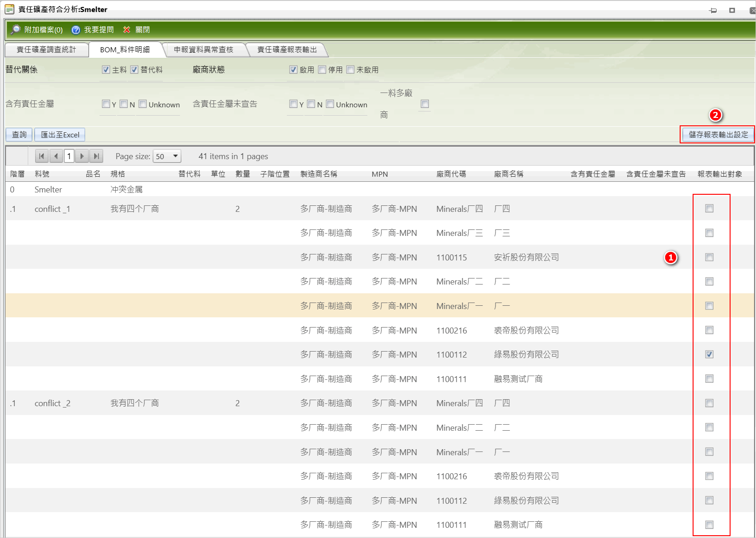Click 裘帝股份有限公司 in conflict_2 group

point(527,476)
